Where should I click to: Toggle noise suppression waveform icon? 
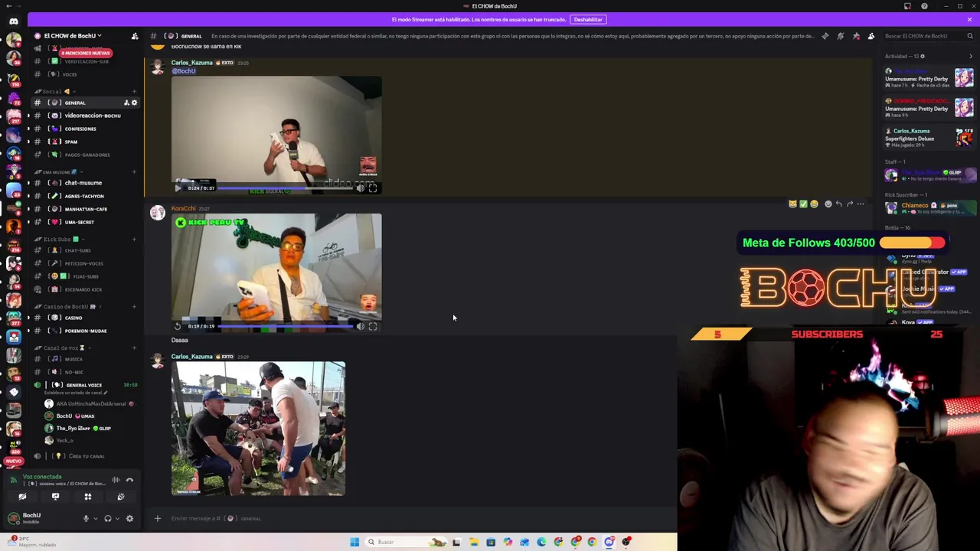click(x=116, y=481)
